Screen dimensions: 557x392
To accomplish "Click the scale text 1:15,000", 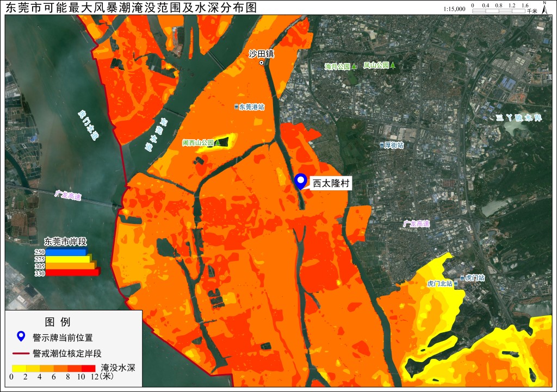I will [454, 9].
